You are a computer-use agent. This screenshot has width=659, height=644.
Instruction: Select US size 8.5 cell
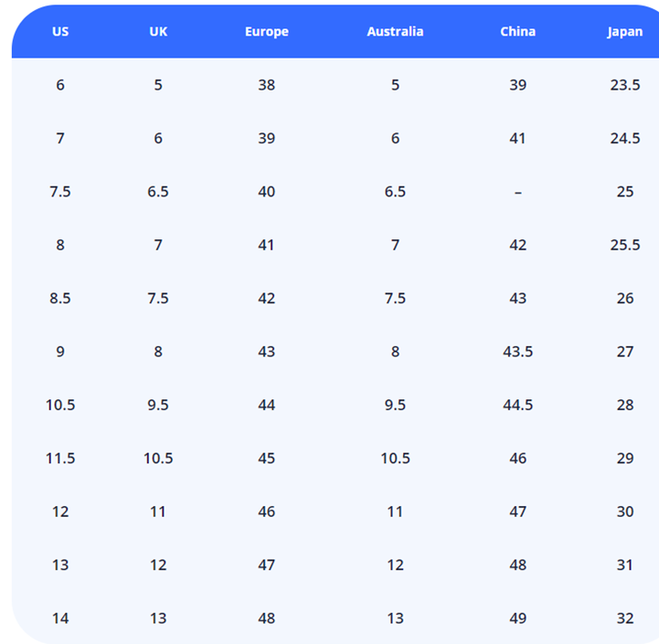pyautogui.click(x=60, y=298)
